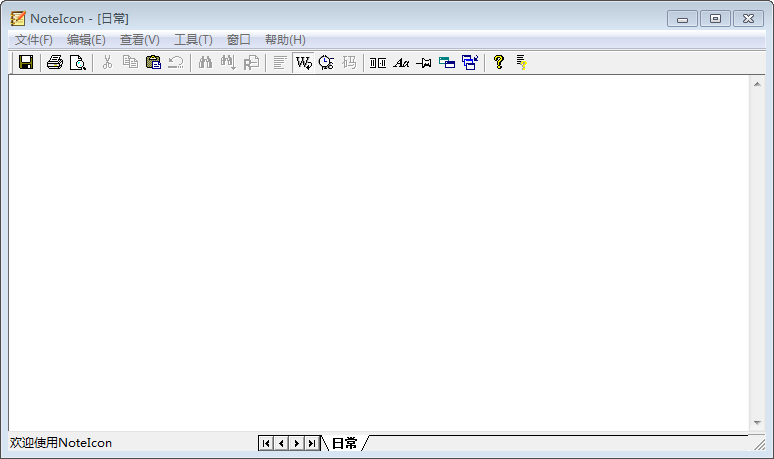This screenshot has height=459, width=774.
Task: Click the insert date/time clock icon
Action: point(326,62)
